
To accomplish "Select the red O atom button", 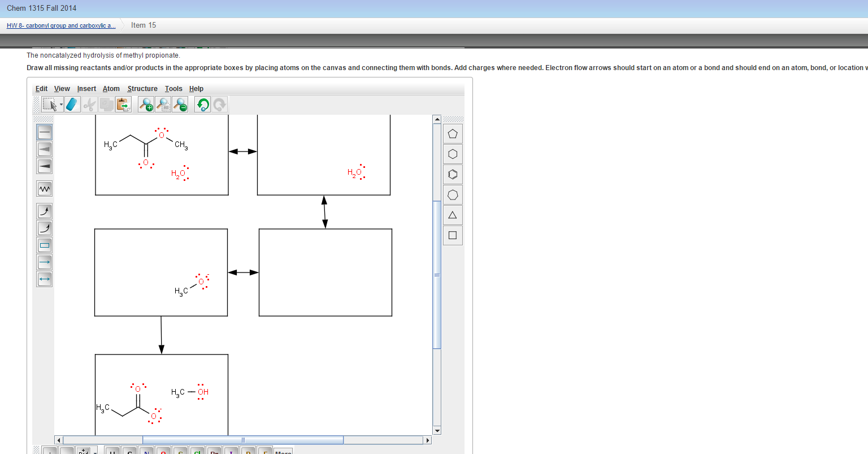I will [x=163, y=452].
